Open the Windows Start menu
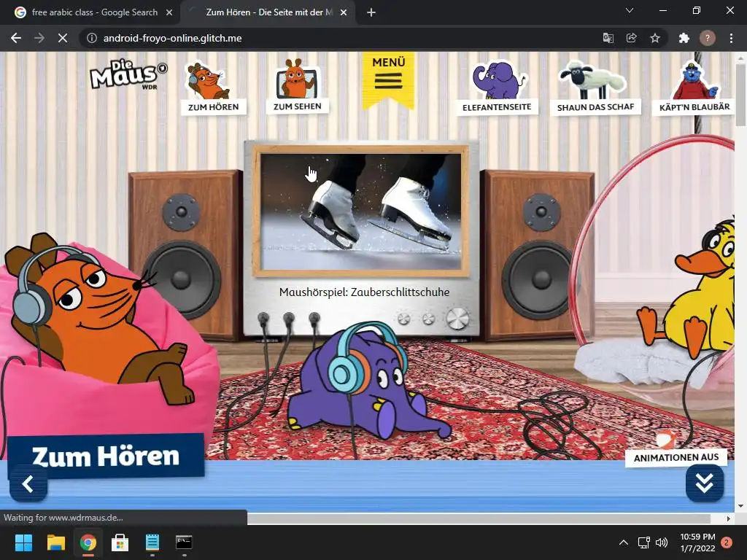This screenshot has width=747, height=560. coord(23,542)
